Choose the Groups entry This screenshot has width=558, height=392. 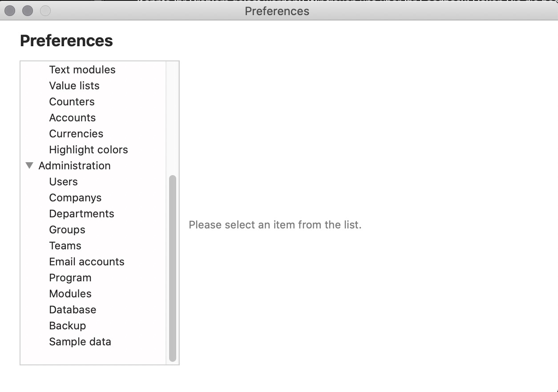(x=67, y=230)
